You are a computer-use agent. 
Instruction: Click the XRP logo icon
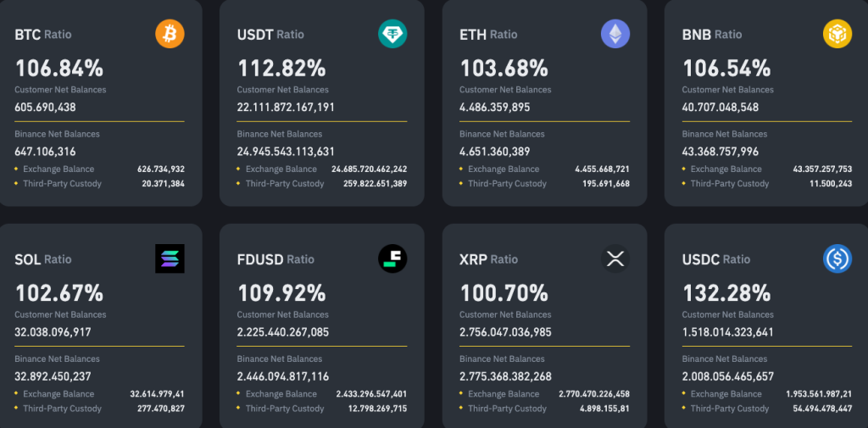615,258
